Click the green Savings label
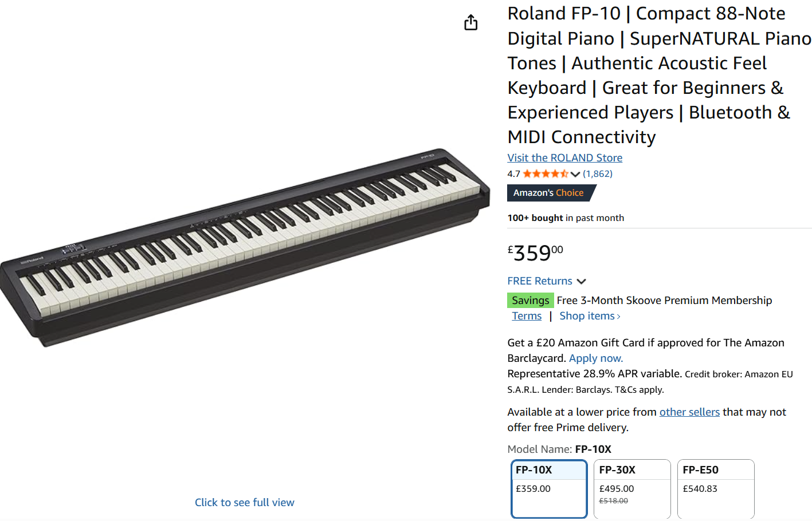The image size is (812, 521). [530, 301]
